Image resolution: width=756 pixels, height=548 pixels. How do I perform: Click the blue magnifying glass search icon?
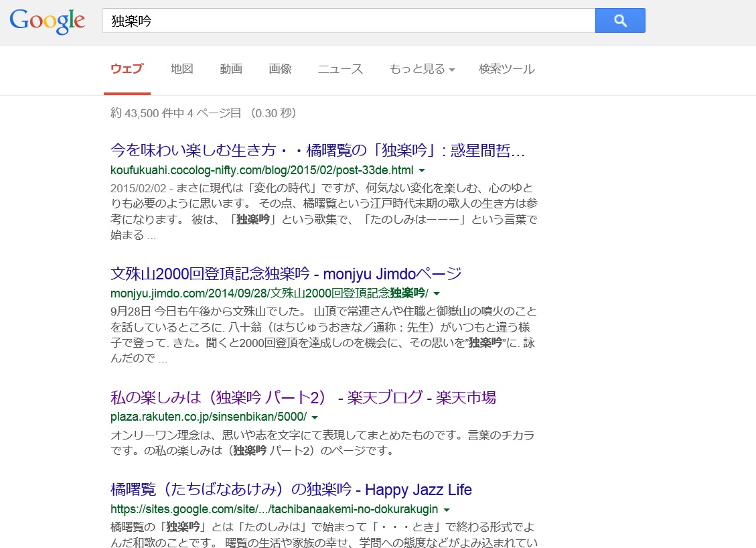(x=619, y=20)
